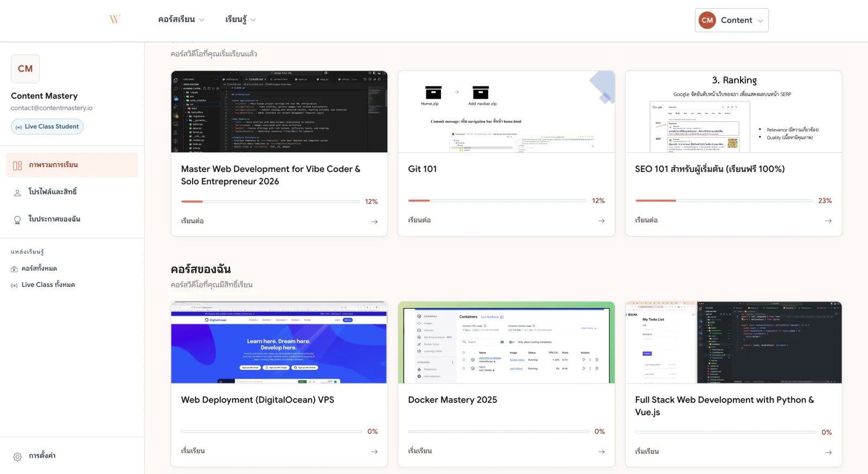Click the arrow icon on SEO 101 card

[828, 221]
